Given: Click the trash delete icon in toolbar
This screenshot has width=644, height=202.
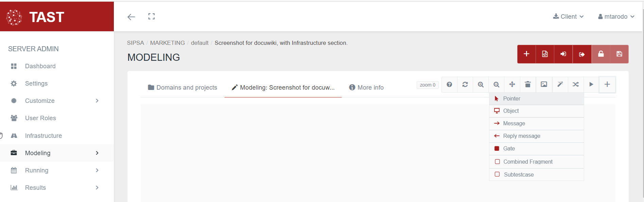Looking at the screenshot, I should tap(527, 85).
